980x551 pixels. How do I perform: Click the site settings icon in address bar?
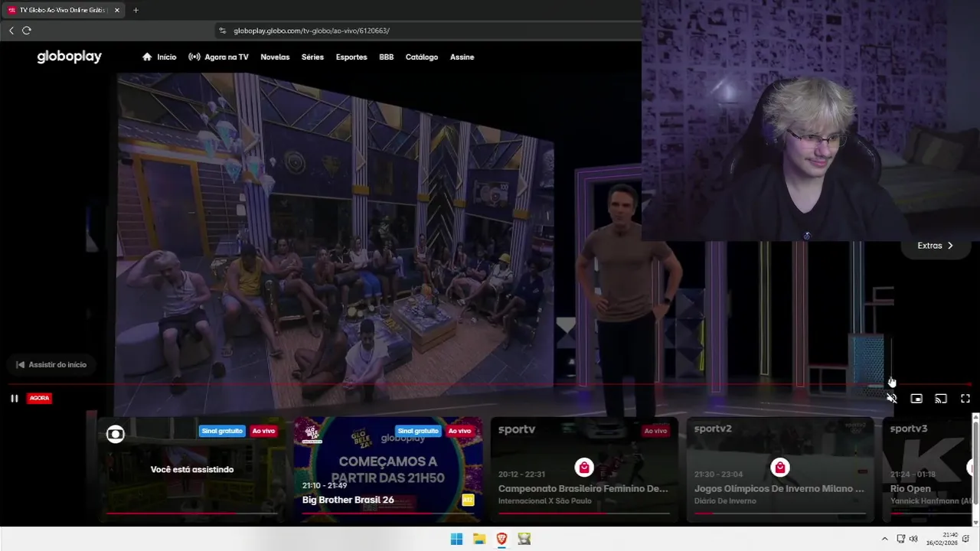click(x=223, y=31)
